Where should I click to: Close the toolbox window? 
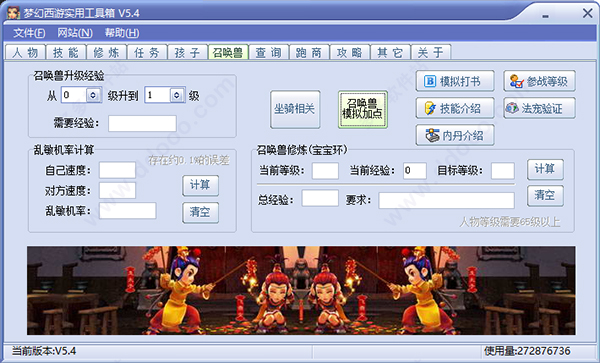coord(587,14)
